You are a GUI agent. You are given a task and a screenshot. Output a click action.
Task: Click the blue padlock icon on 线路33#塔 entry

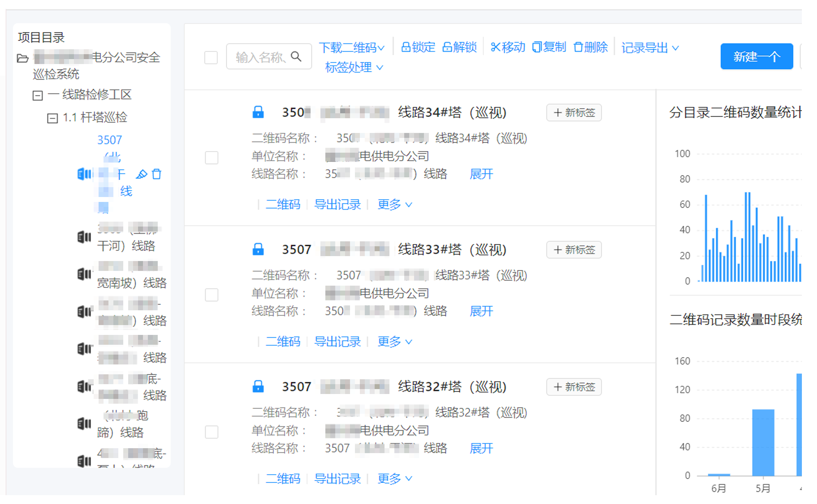259,249
